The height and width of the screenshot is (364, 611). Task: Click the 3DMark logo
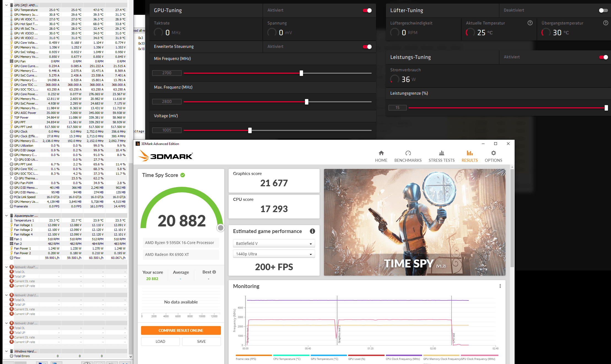coord(165,156)
